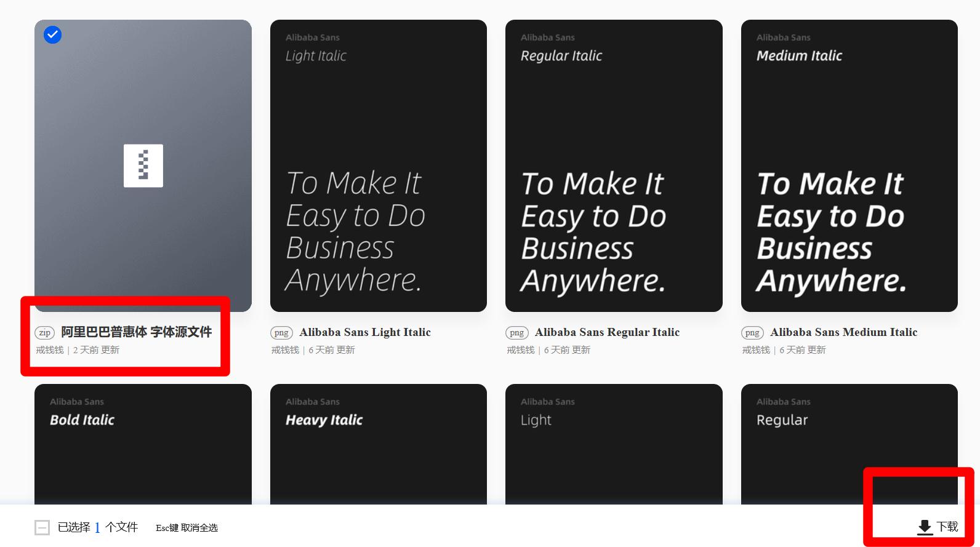980x547 pixels.
Task: Click the Alibaba Sans Medium Italic title
Action: pyautogui.click(x=843, y=332)
